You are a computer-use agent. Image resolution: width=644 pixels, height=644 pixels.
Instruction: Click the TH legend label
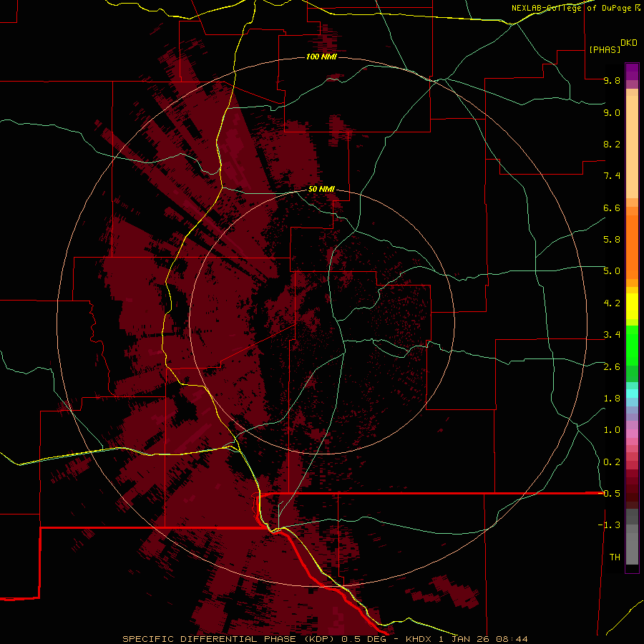(x=615, y=557)
